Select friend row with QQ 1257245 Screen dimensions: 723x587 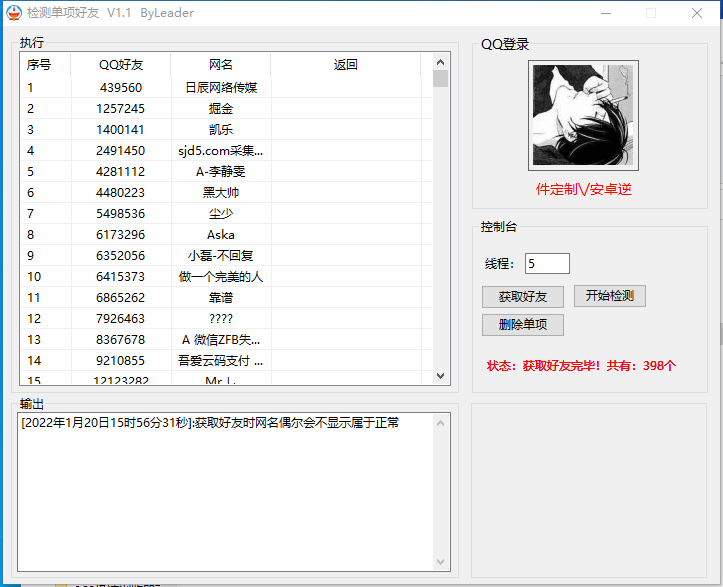coord(121,109)
